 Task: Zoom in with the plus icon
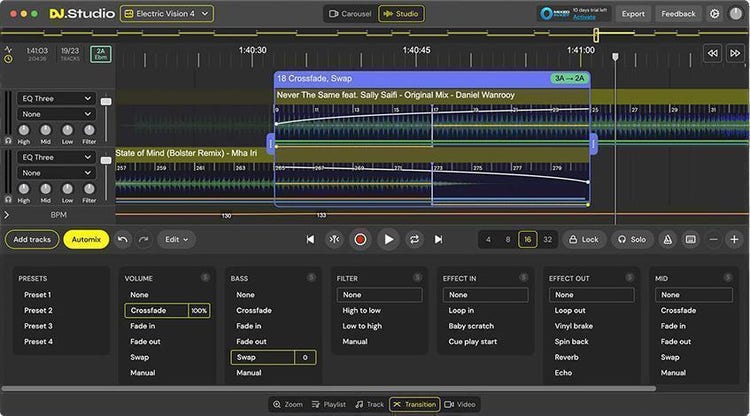(x=734, y=240)
